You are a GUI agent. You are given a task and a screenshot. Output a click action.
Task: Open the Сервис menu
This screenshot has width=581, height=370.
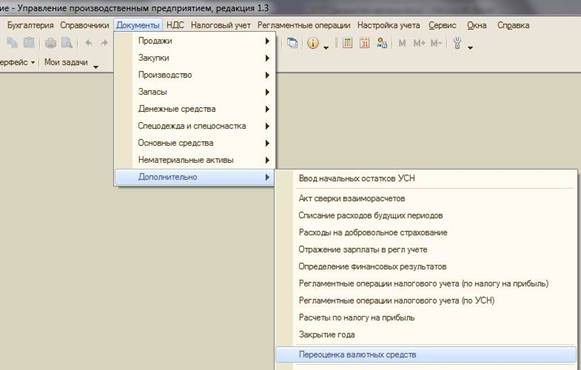coord(442,26)
